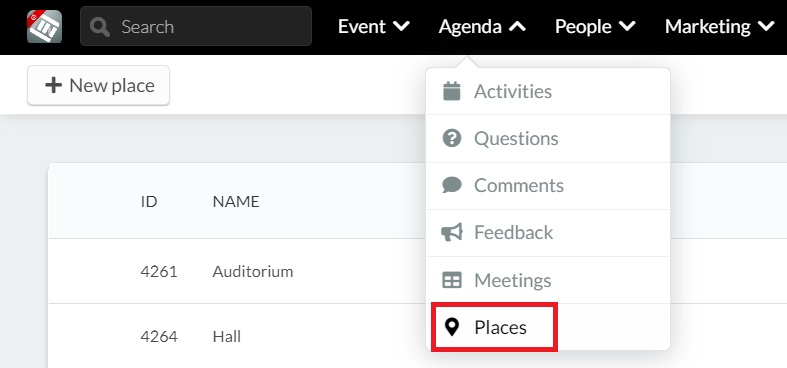
Task: Select the Hall row with ID 4264
Action: click(x=418, y=335)
